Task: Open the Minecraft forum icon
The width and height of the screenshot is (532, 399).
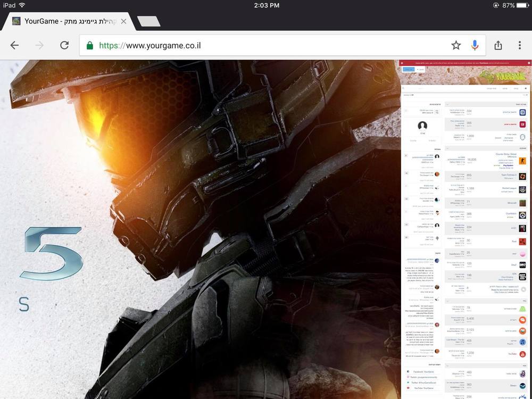Action: pos(522,203)
